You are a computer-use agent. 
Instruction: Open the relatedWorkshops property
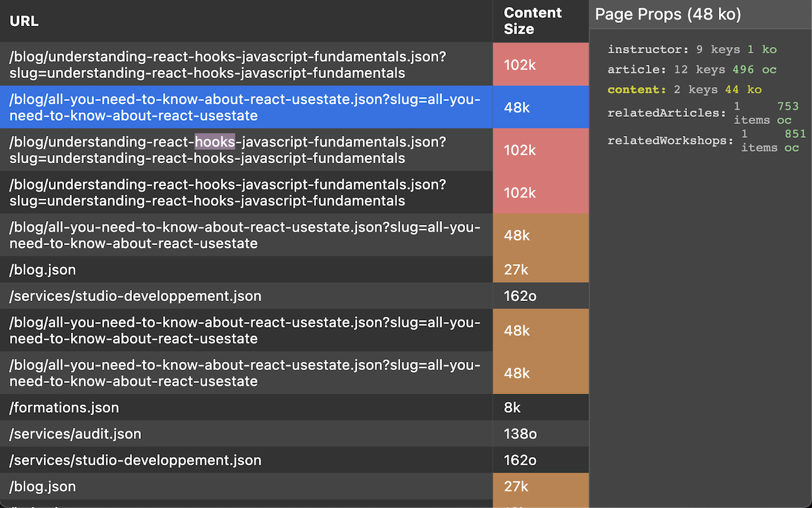coord(670,140)
